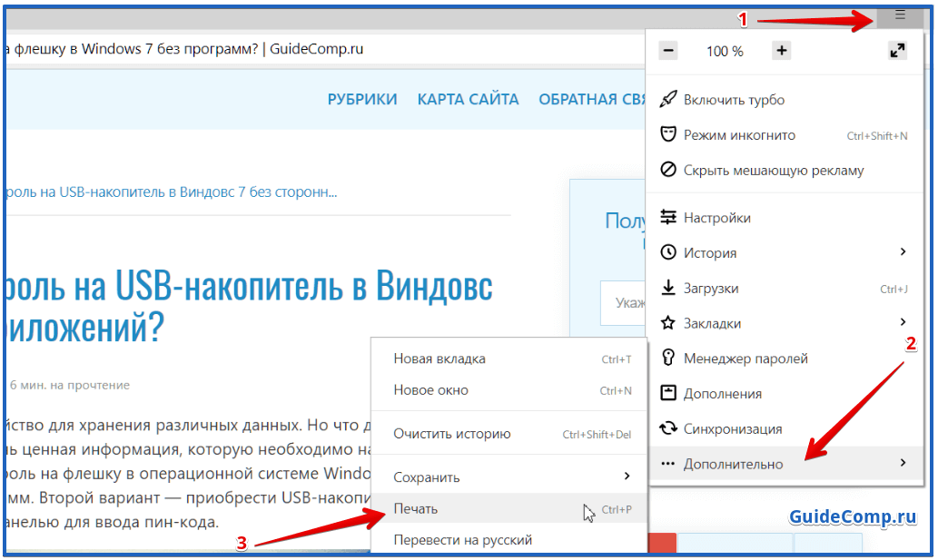Click the history clock icon
The image size is (938, 560).
pyautogui.click(x=668, y=252)
